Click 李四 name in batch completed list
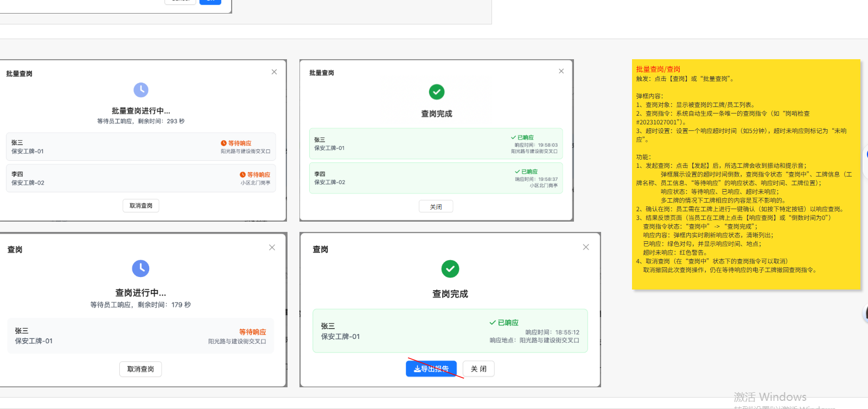The height and width of the screenshot is (409, 868). tap(320, 174)
